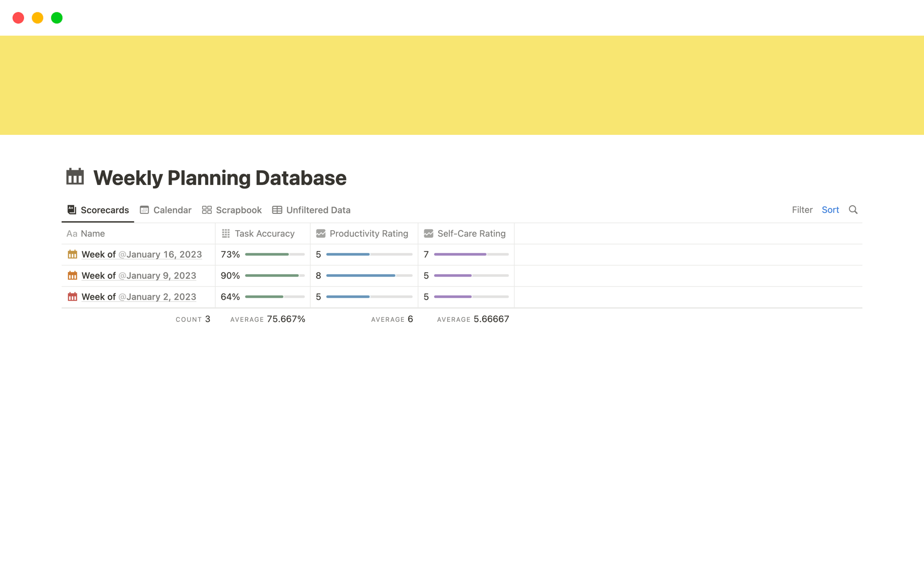Click the Task Accuracy column grid icon
The image size is (924, 578).
226,234
